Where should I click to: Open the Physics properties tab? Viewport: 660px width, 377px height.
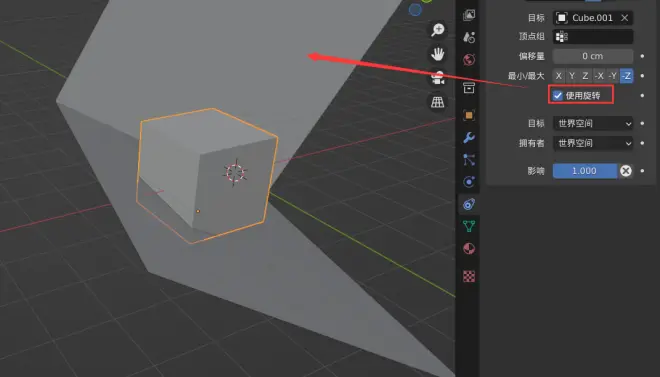pos(469,182)
